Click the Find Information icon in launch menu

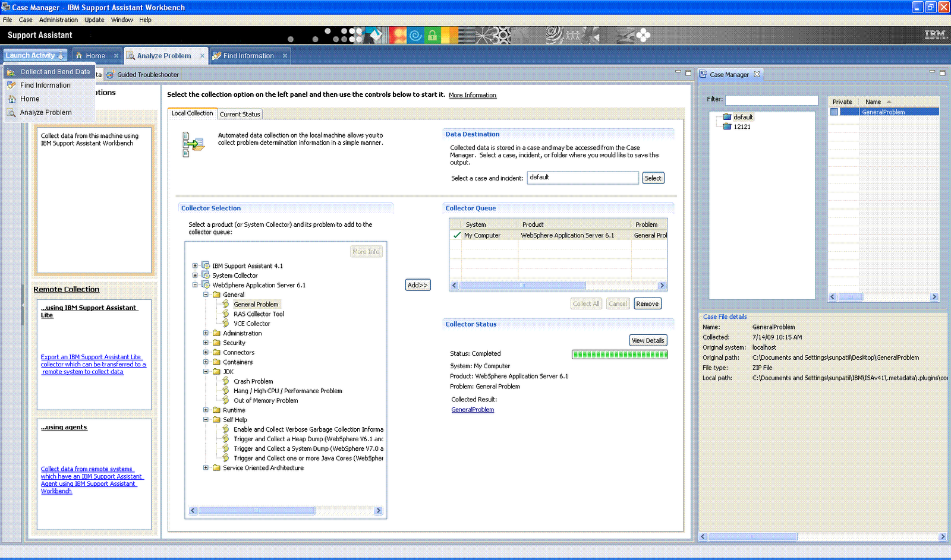click(x=11, y=86)
